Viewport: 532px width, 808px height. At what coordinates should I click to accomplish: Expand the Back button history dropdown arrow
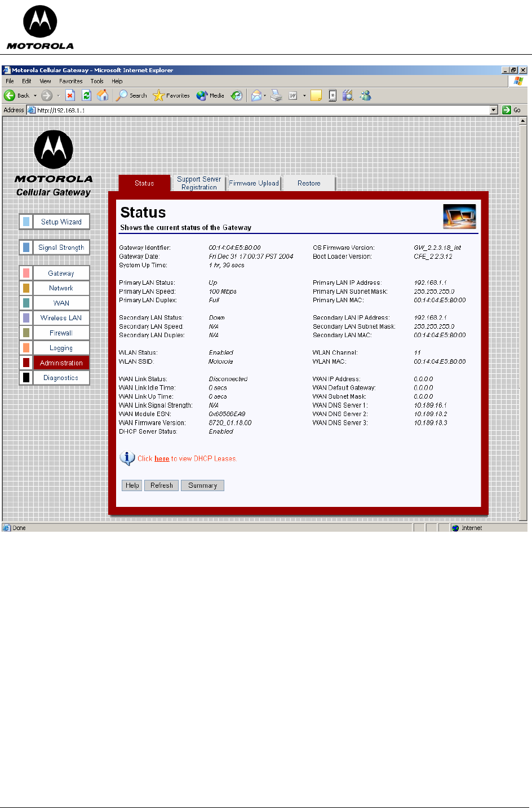click(x=35, y=96)
